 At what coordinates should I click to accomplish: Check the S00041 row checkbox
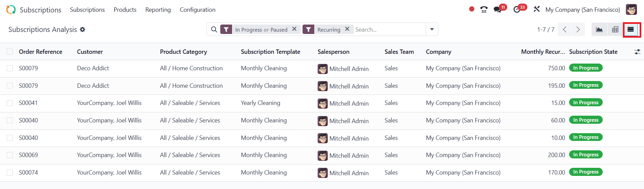click(10, 103)
